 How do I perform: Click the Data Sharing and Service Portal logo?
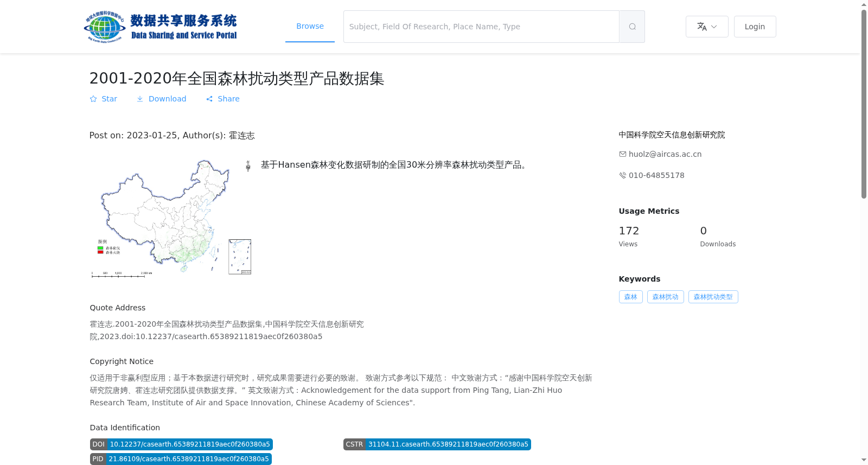[161, 27]
